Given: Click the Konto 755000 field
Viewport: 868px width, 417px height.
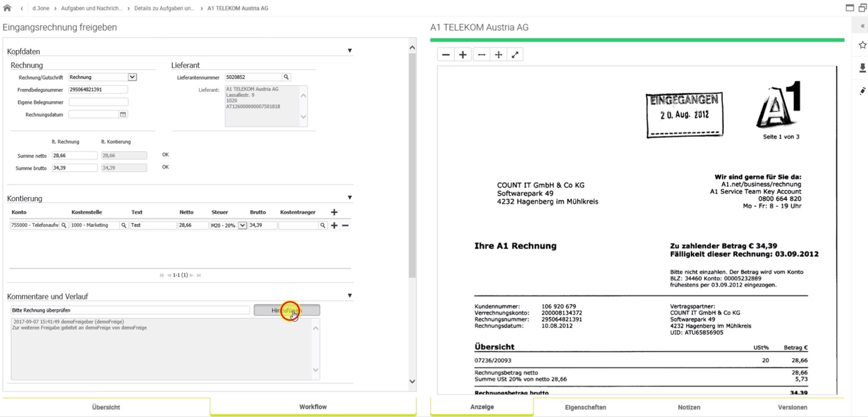Looking at the screenshot, I should click(34, 225).
